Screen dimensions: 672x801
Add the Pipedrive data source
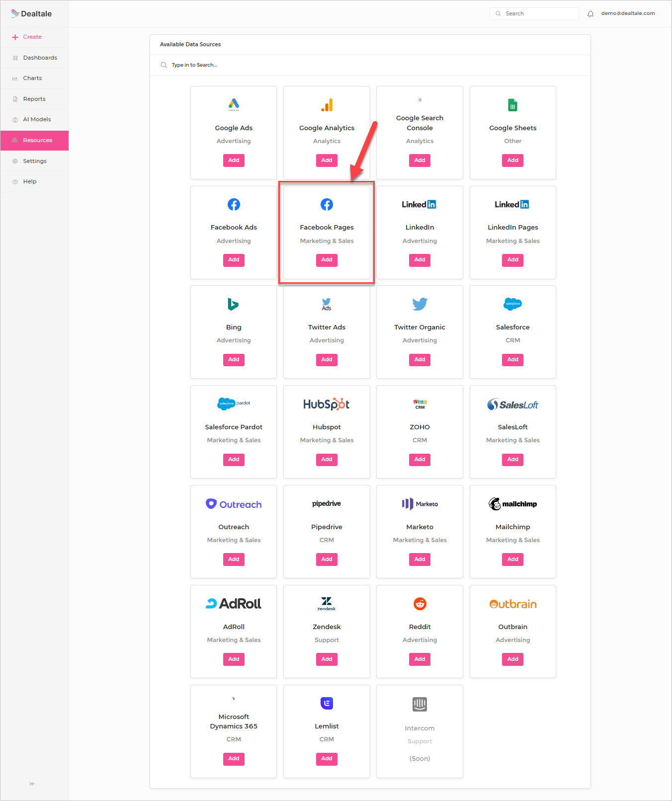click(x=327, y=560)
